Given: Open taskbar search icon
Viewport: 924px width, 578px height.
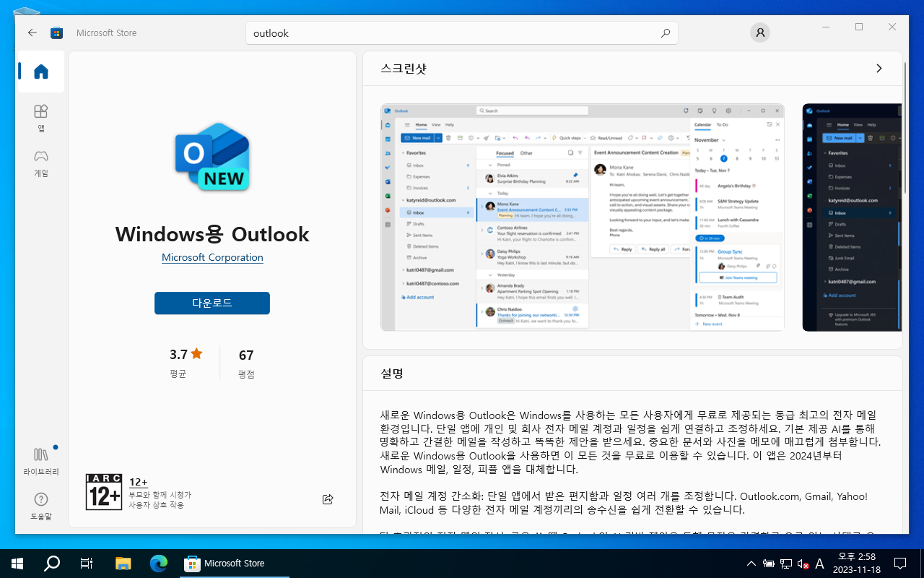Looking at the screenshot, I should click(52, 563).
